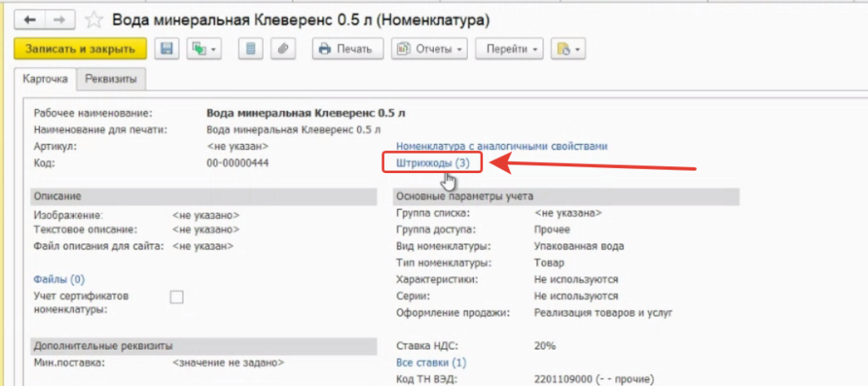Switch to the Карточка tab

click(x=46, y=79)
